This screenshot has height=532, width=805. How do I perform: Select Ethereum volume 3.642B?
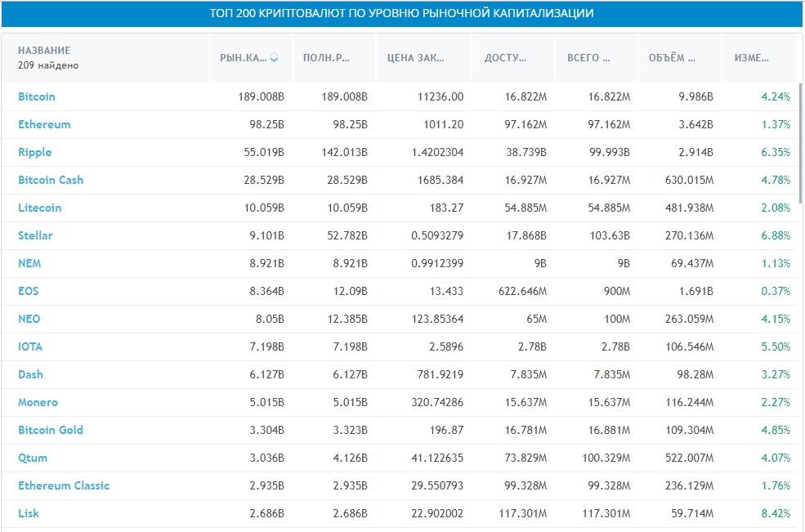pos(695,124)
